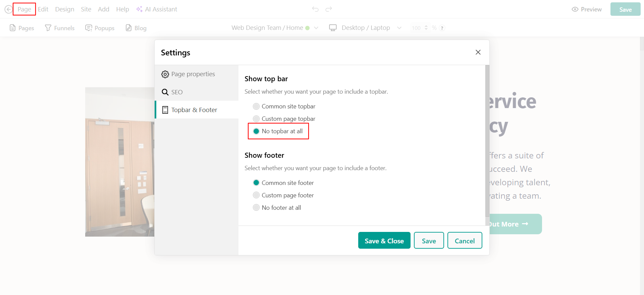Viewport: 644px width, 295px height.
Task: Open the Pages panel
Action: [x=22, y=28]
